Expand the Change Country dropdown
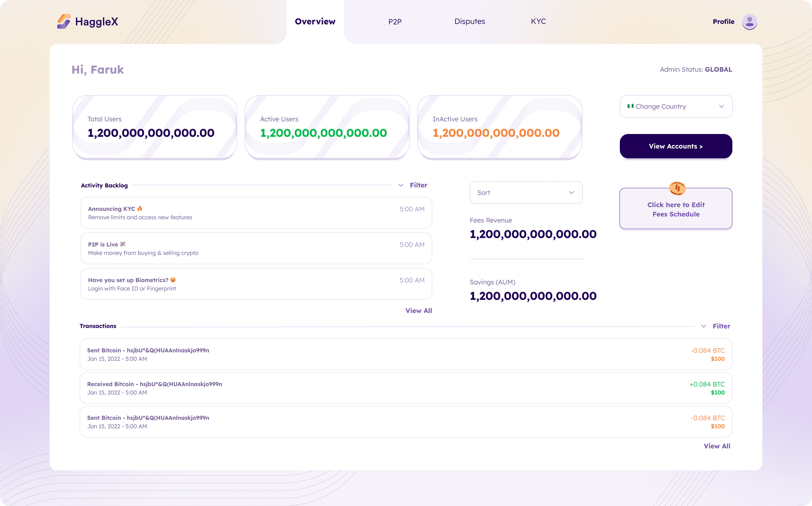Image resolution: width=812 pixels, height=506 pixels. coord(721,106)
